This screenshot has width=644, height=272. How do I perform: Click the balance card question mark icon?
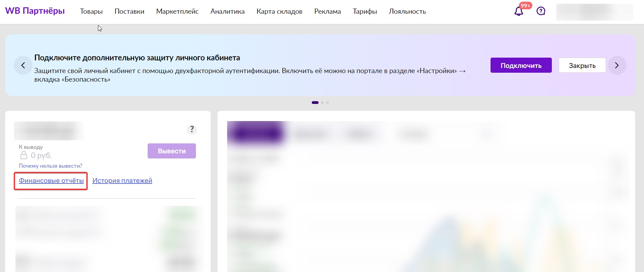(192, 129)
